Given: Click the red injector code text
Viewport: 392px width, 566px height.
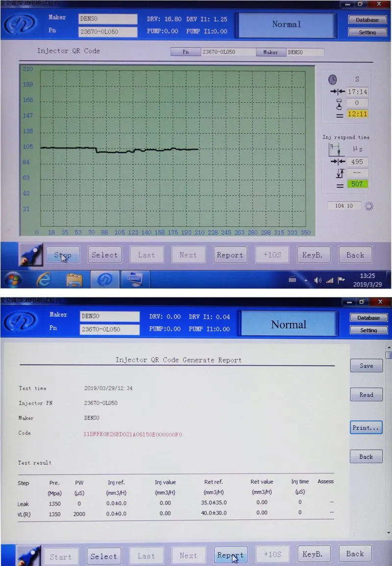Looking at the screenshot, I should 133,434.
